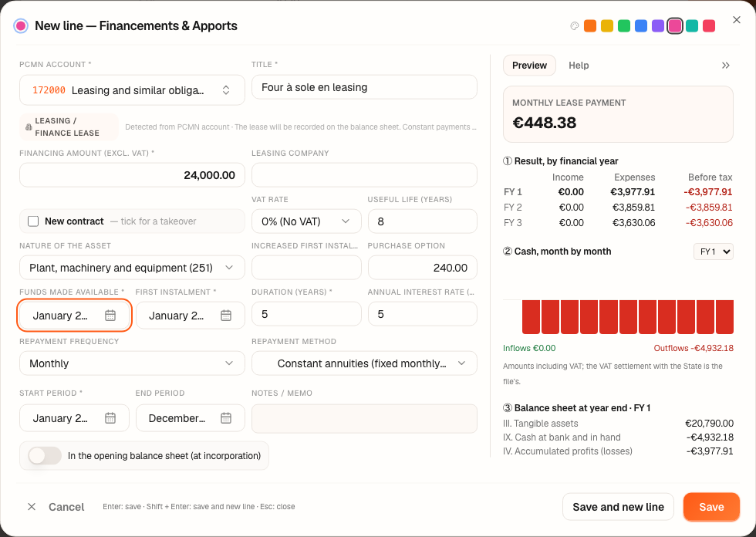Image resolution: width=756 pixels, height=537 pixels.
Task: Select the teal color swatch
Action: point(692,26)
